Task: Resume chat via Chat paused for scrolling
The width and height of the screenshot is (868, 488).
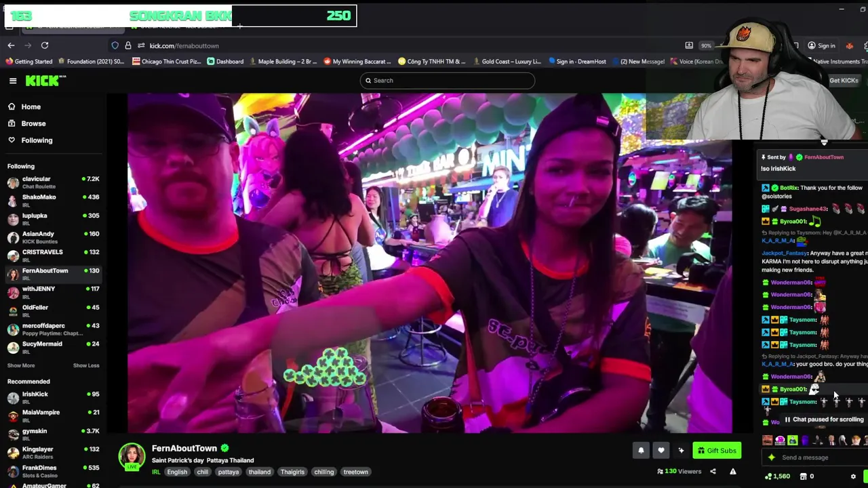Action: click(x=823, y=420)
